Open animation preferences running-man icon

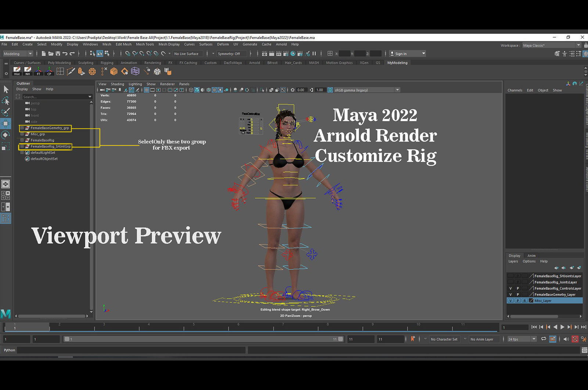tap(584, 339)
